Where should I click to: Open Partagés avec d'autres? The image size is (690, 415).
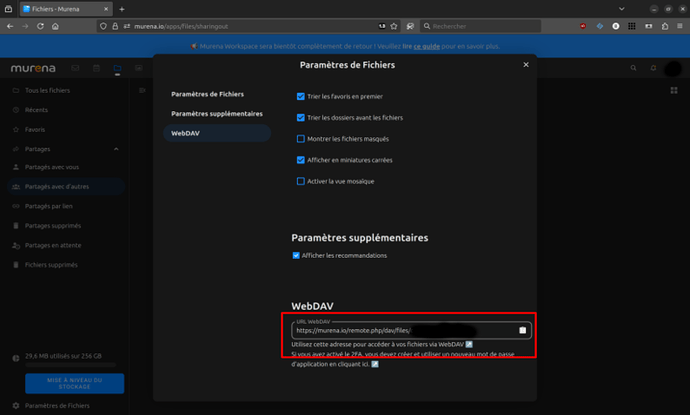pyautogui.click(x=66, y=187)
